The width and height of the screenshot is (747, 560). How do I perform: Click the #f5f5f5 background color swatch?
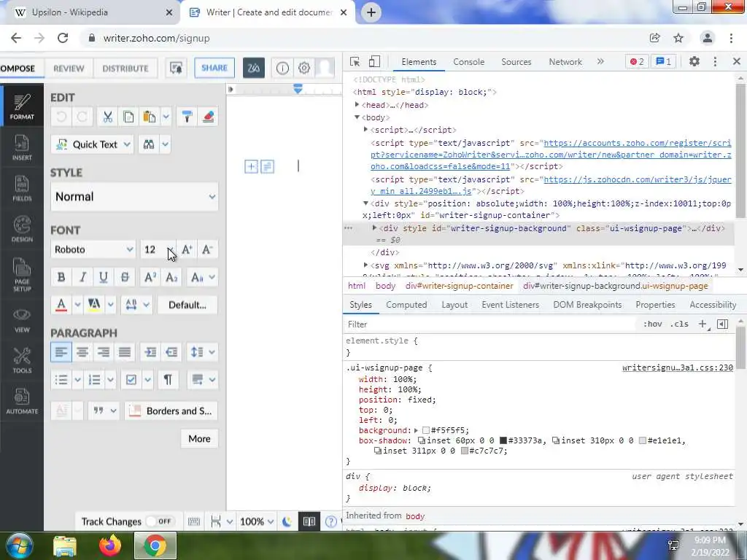pyautogui.click(x=426, y=430)
